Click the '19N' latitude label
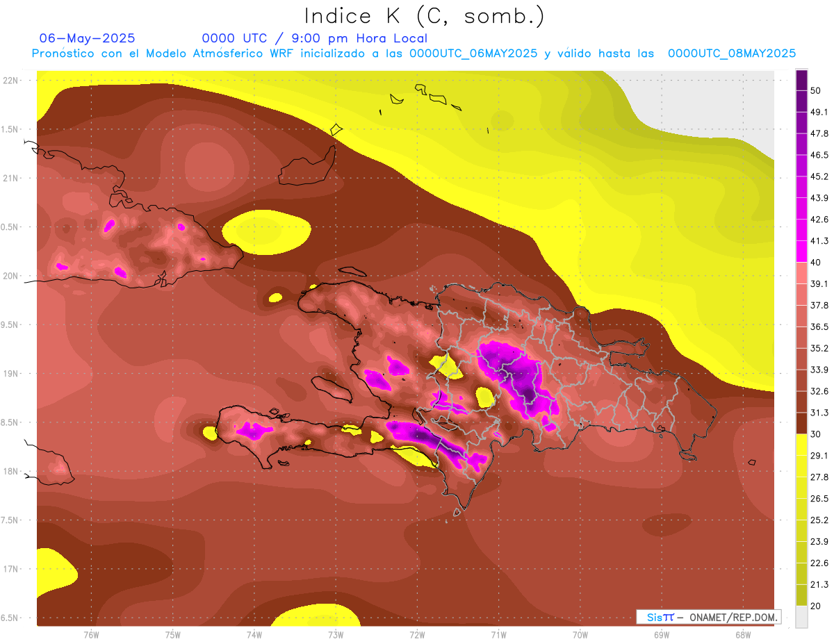 tap(10, 374)
